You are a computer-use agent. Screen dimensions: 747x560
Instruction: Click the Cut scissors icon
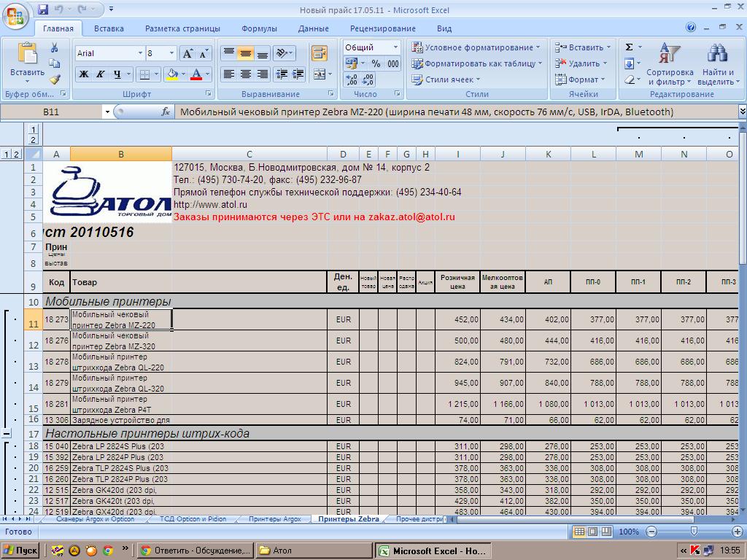click(54, 47)
